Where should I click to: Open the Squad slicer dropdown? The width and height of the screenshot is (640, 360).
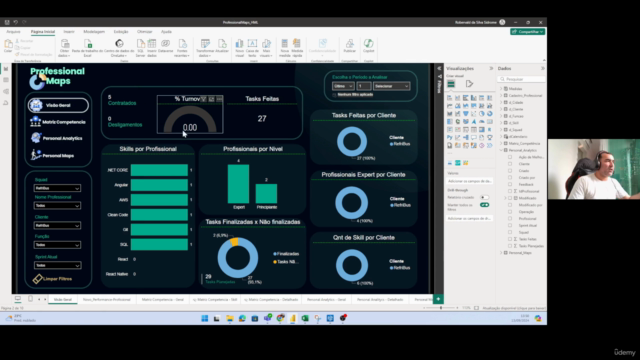coord(57,188)
